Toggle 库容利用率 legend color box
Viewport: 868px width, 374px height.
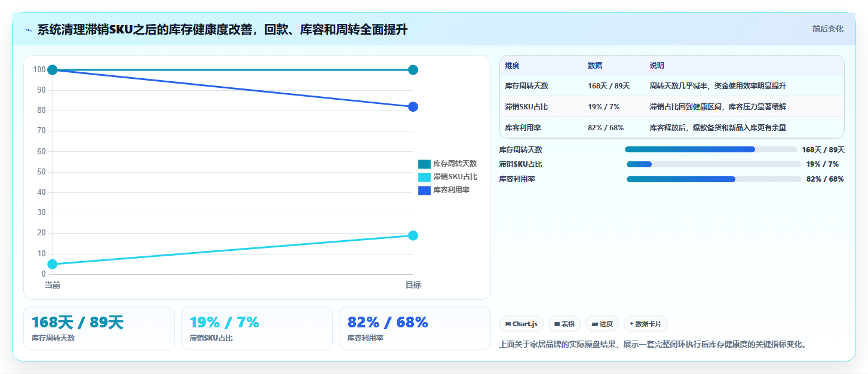(424, 190)
